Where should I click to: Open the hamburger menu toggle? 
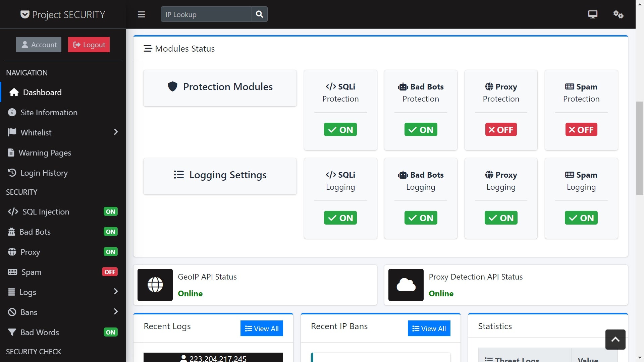(x=141, y=14)
